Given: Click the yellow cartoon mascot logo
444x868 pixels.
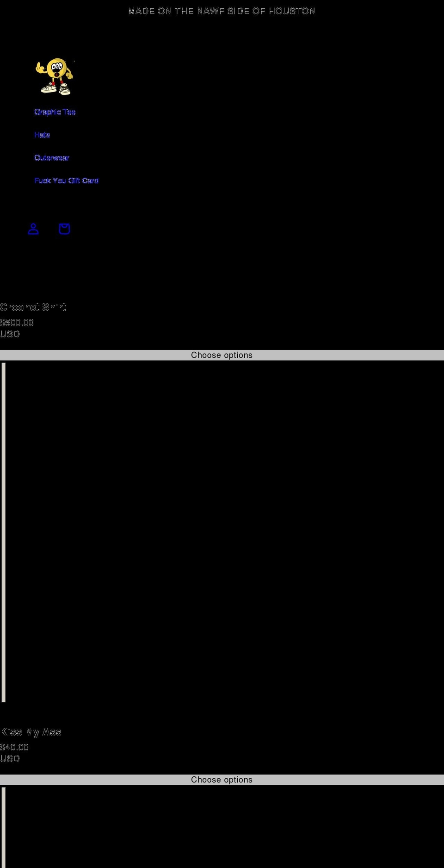Looking at the screenshot, I should tap(55, 76).
